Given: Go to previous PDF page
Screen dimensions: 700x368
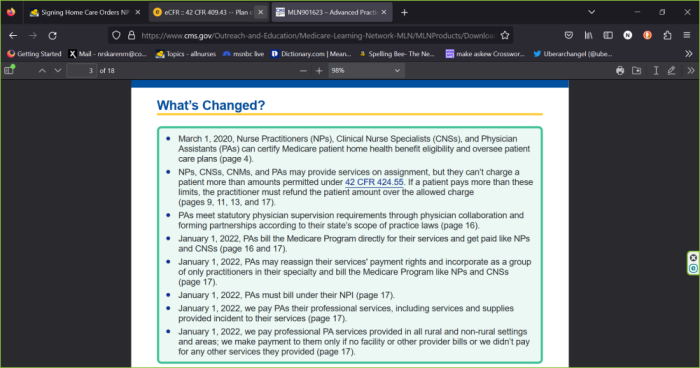Looking at the screenshot, I should click(x=42, y=71).
